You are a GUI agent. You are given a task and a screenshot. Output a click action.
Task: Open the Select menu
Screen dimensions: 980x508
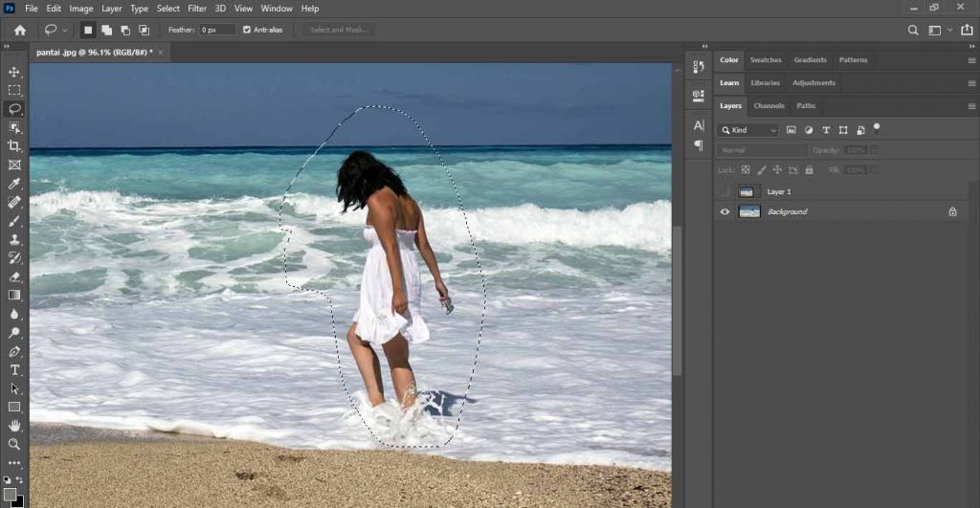click(168, 8)
